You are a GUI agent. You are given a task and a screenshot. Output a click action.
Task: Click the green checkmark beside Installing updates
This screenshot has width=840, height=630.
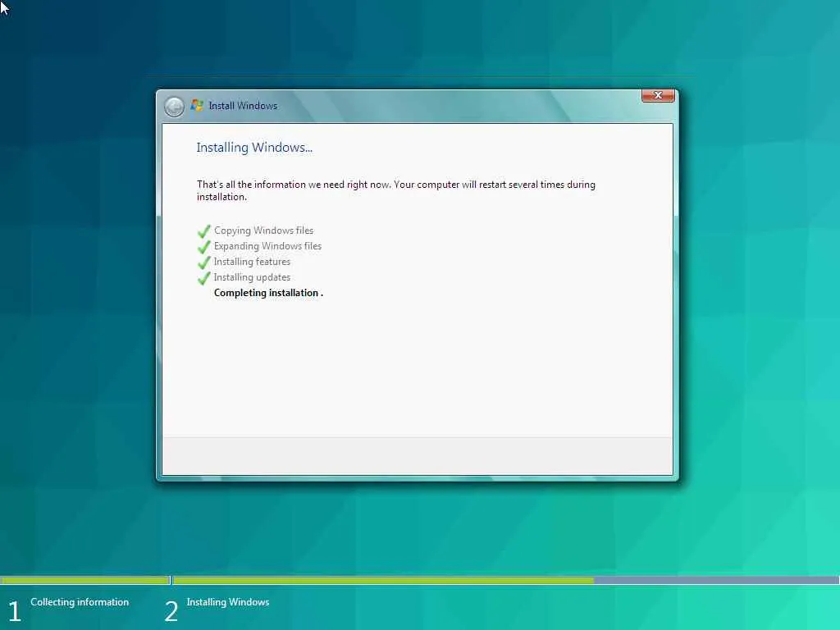click(x=203, y=277)
